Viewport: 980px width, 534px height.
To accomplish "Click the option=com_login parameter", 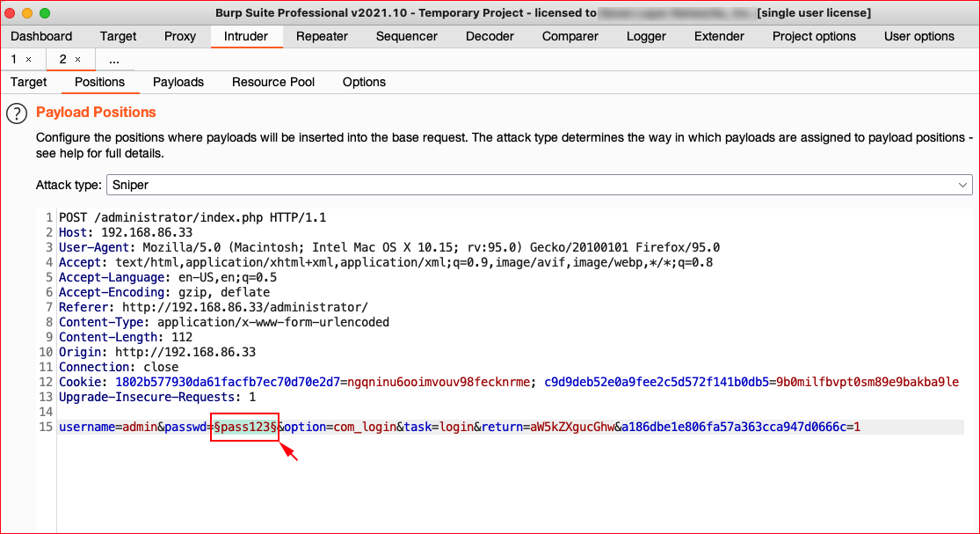I will (x=340, y=428).
